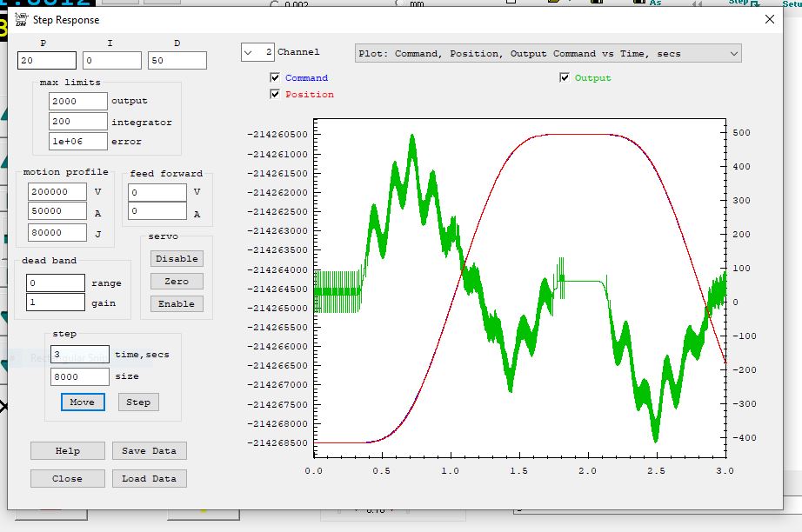This screenshot has height=532, width=802.
Task: Click the D gain input field
Action: click(x=177, y=61)
